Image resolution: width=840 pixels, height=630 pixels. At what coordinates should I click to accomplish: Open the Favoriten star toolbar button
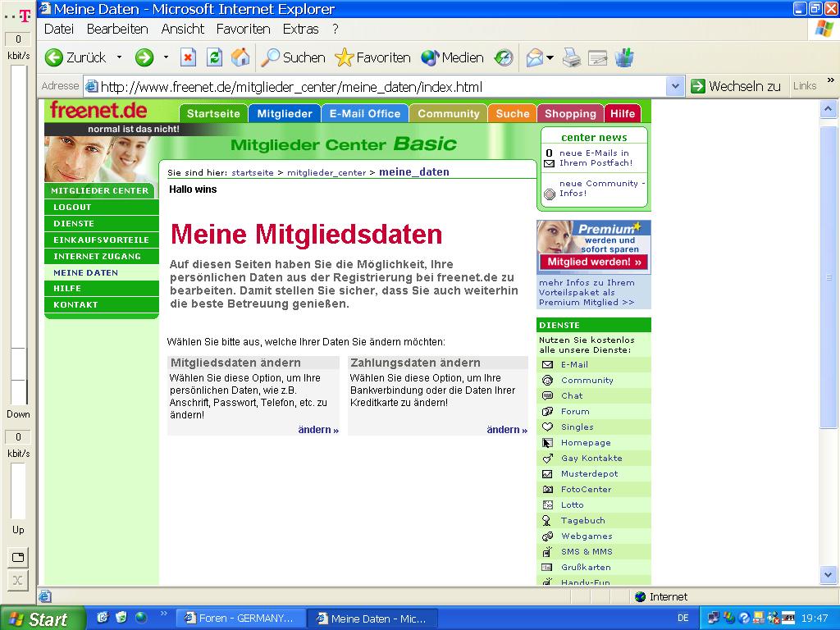373,57
